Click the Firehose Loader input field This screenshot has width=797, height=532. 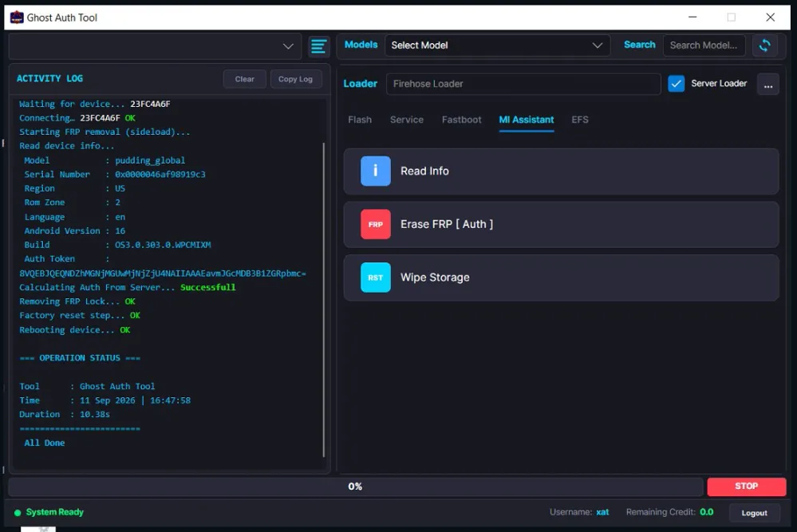tap(523, 84)
